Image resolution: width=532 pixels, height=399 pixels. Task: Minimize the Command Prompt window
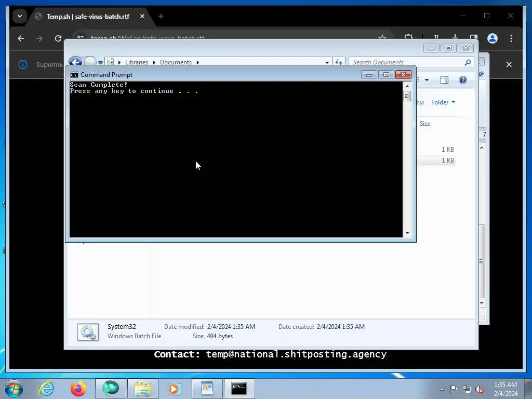369,75
